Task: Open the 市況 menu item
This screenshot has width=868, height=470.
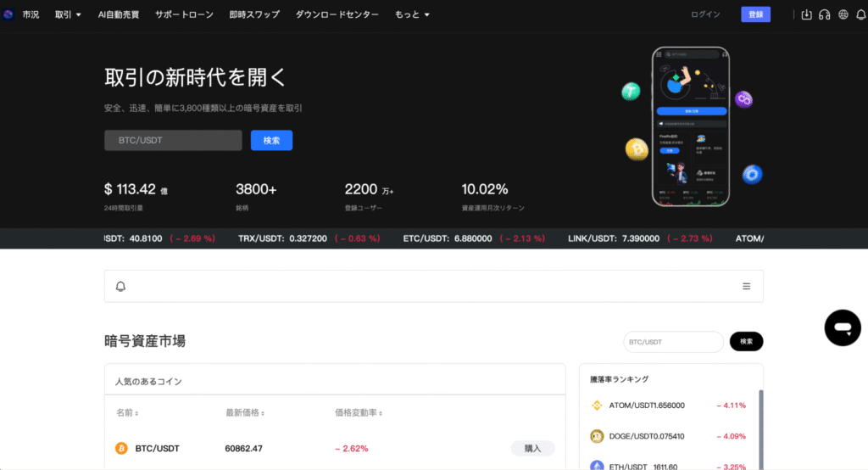Action: (x=31, y=15)
